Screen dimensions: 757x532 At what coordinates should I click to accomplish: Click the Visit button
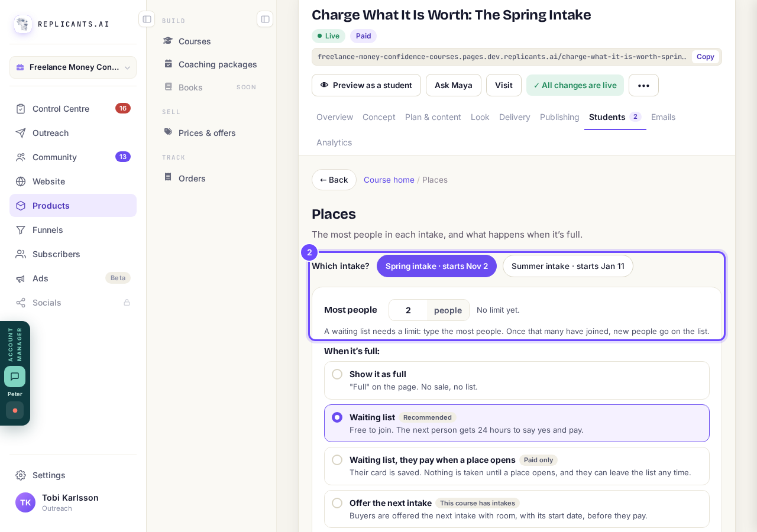pos(504,85)
